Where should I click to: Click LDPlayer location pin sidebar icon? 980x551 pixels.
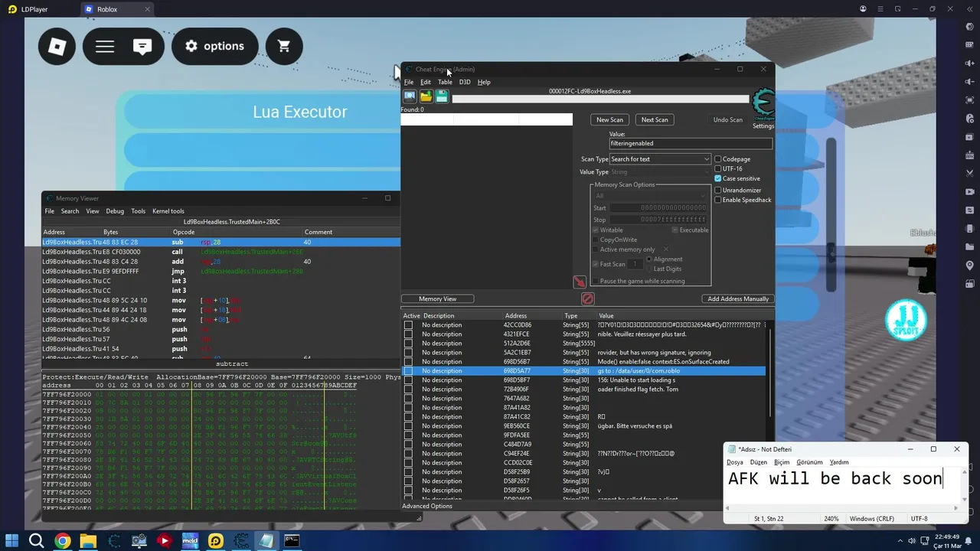[x=970, y=266]
